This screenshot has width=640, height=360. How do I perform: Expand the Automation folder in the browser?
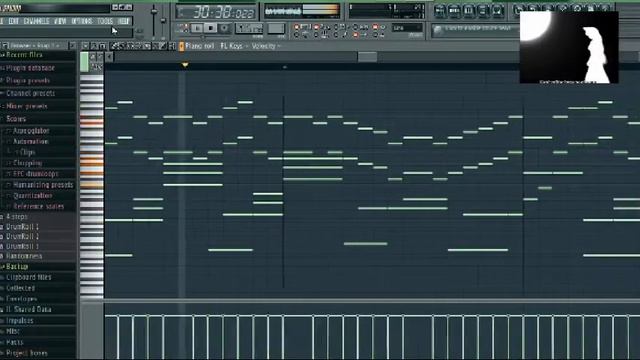click(30, 142)
